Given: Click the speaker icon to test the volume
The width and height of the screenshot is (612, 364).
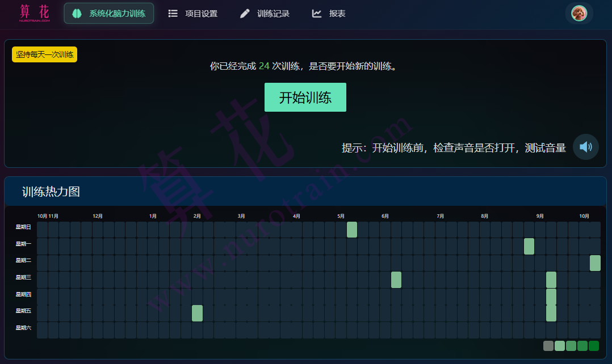Looking at the screenshot, I should 585,147.
